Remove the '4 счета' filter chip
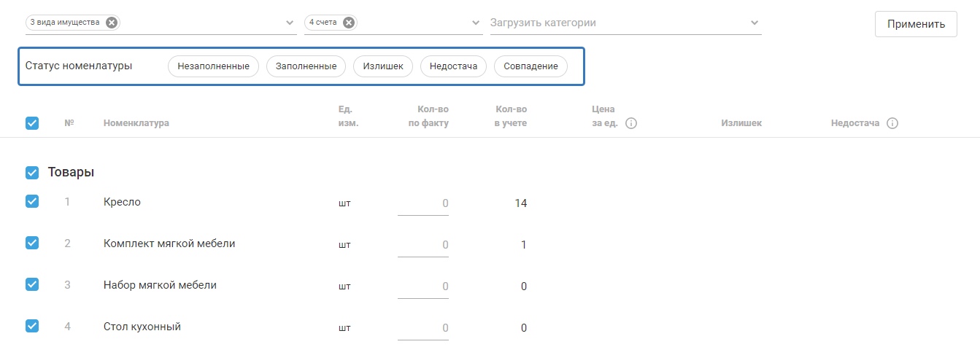The image size is (980, 347). [x=349, y=23]
